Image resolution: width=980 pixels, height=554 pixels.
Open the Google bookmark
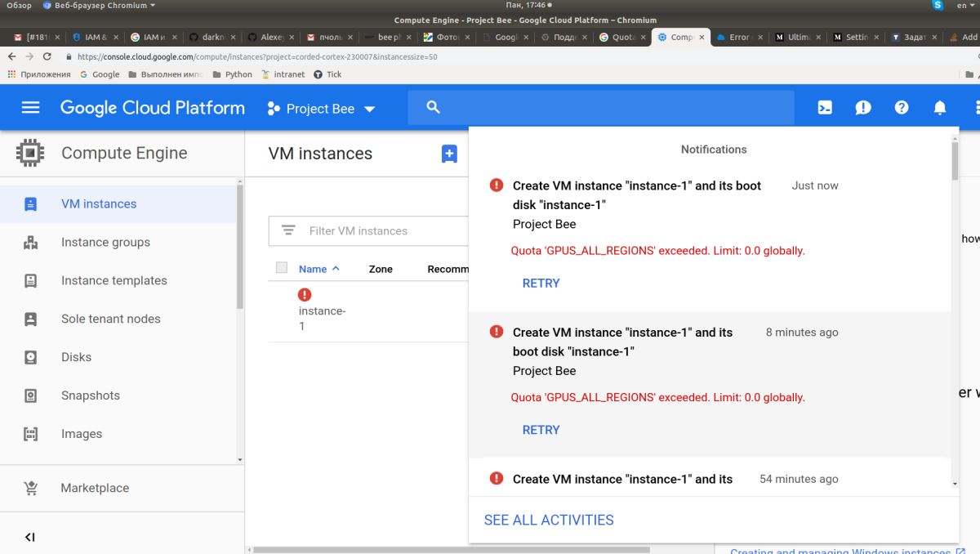point(99,74)
